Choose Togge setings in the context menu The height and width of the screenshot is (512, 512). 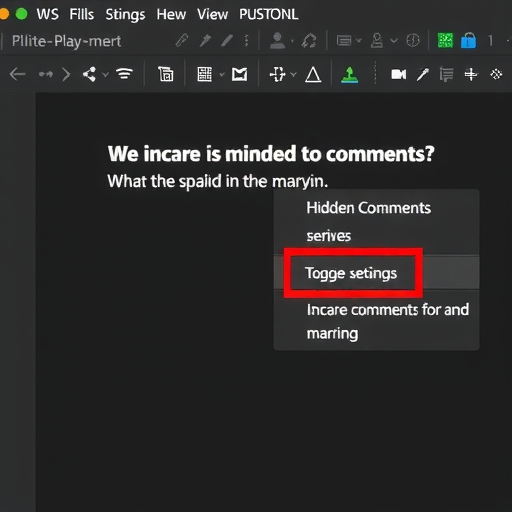376,273
